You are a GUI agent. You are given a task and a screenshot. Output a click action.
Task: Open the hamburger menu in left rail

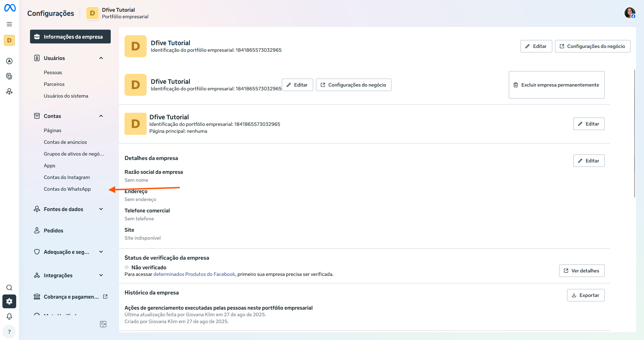[9, 24]
